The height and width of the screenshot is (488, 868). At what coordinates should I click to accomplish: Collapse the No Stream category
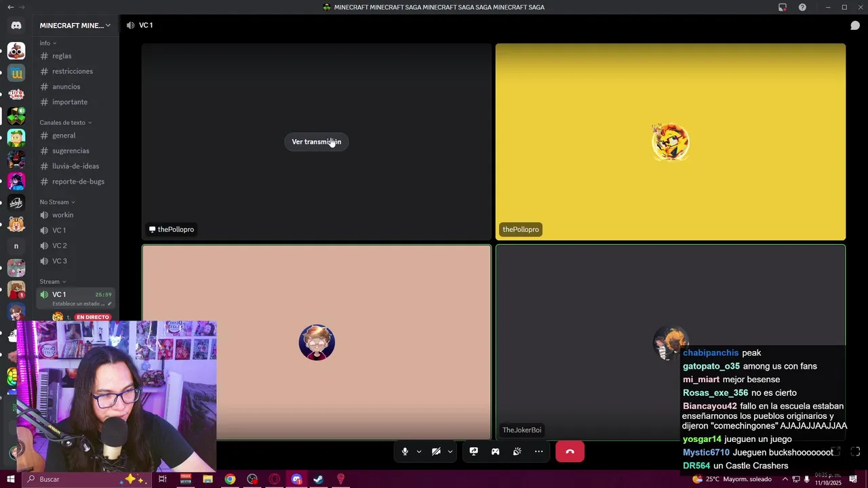(58, 202)
